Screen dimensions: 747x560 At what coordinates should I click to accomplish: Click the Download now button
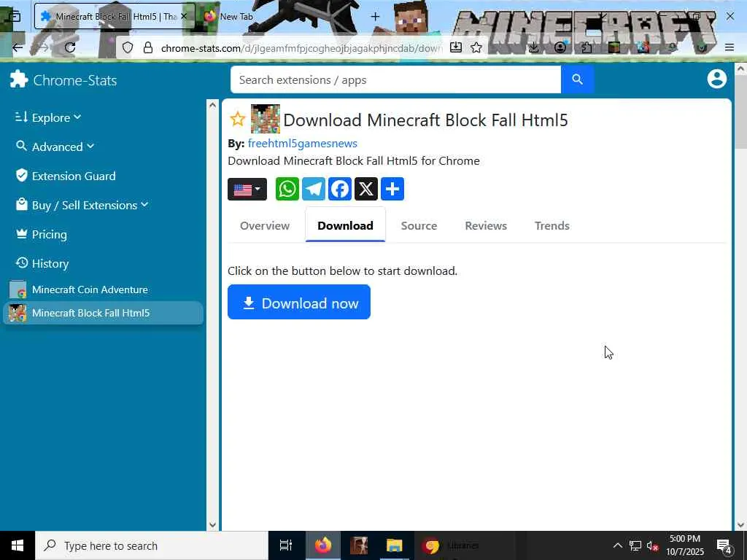pos(298,303)
